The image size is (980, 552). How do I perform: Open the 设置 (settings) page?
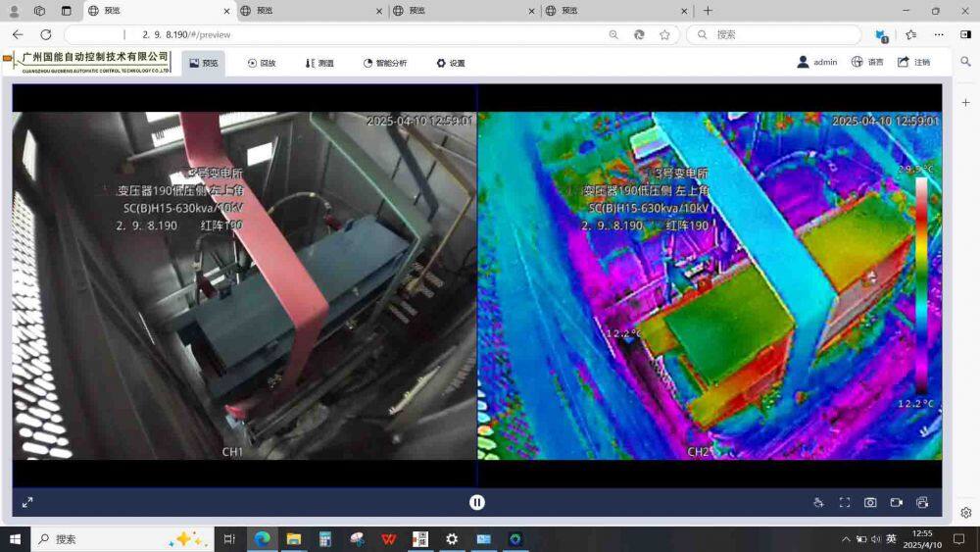pos(451,63)
